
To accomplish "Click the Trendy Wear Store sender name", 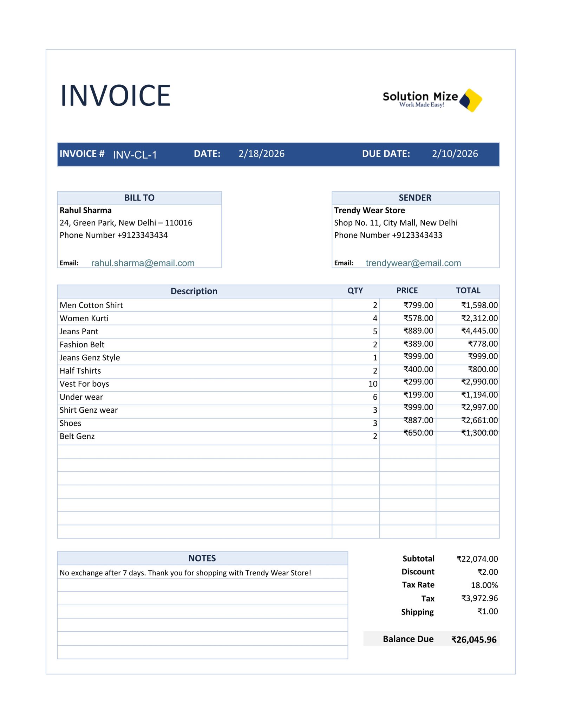I will tap(369, 210).
